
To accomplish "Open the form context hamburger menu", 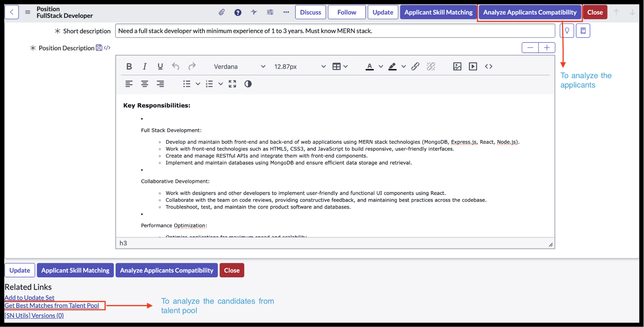I will pyautogui.click(x=28, y=12).
